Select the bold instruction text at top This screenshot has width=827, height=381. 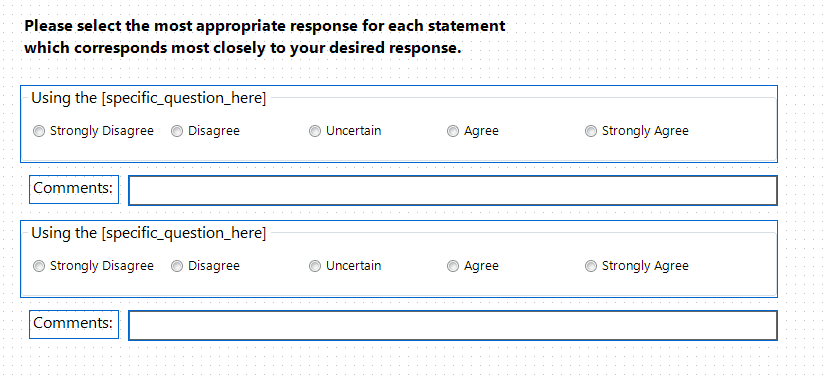265,37
